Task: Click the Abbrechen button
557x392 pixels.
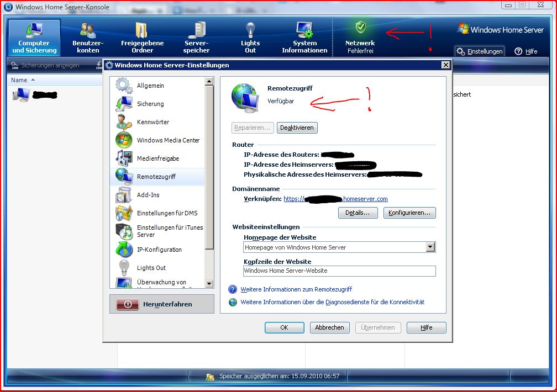Action: 330,328
